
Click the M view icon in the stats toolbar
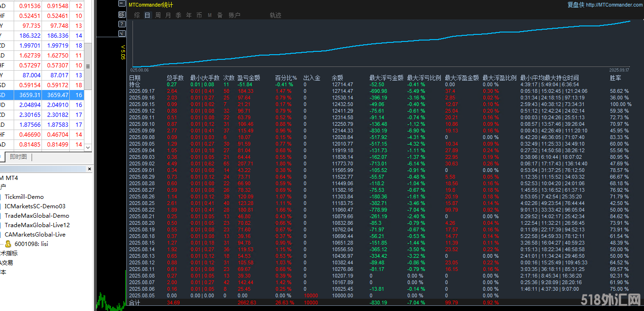click(x=209, y=15)
